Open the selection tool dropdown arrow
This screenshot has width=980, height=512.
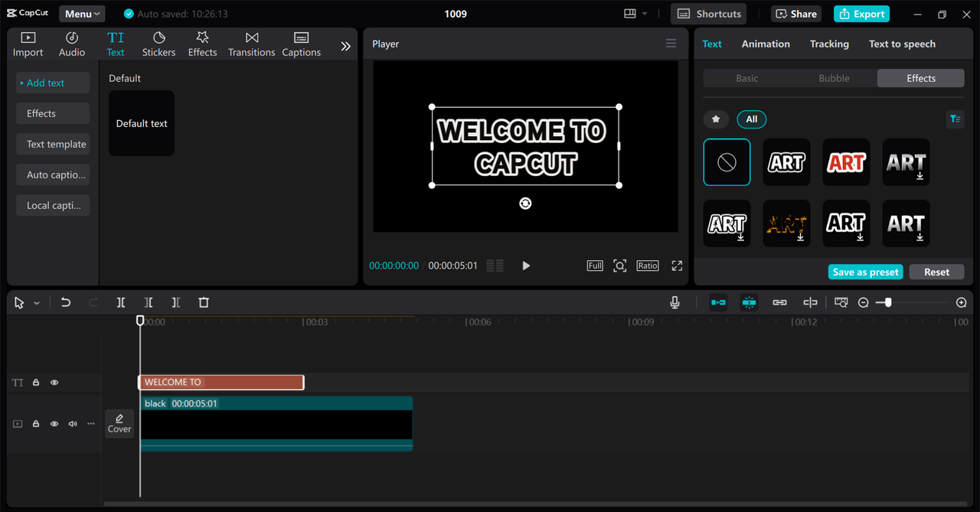[x=37, y=303]
